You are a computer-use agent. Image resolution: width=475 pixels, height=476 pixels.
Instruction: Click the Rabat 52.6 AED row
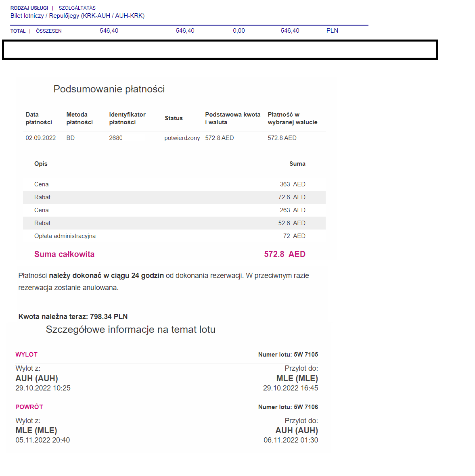[x=174, y=223]
